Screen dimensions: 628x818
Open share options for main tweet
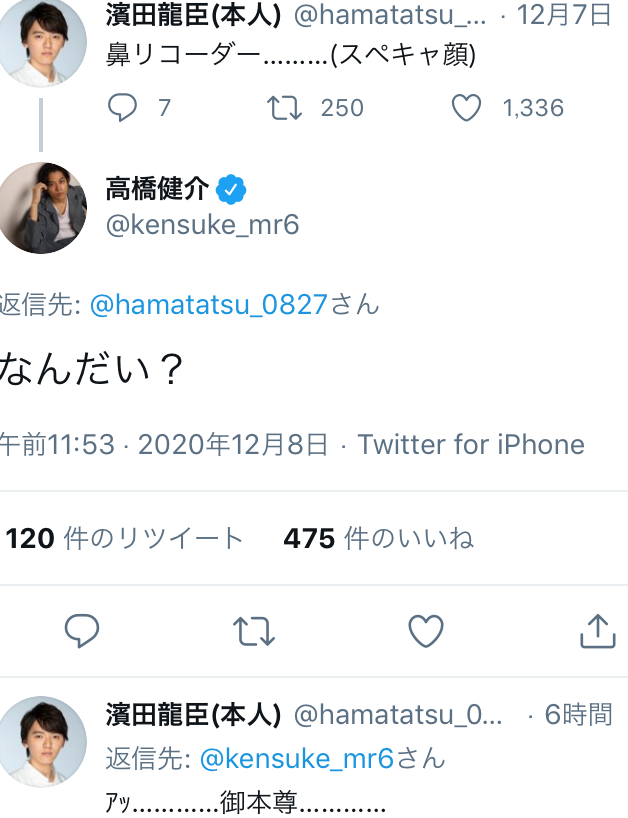596,630
